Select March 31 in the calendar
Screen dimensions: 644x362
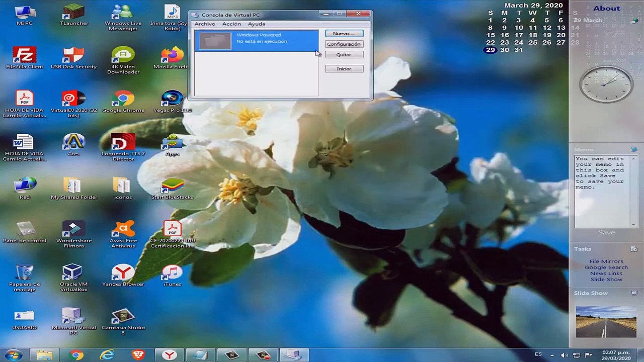(519, 50)
